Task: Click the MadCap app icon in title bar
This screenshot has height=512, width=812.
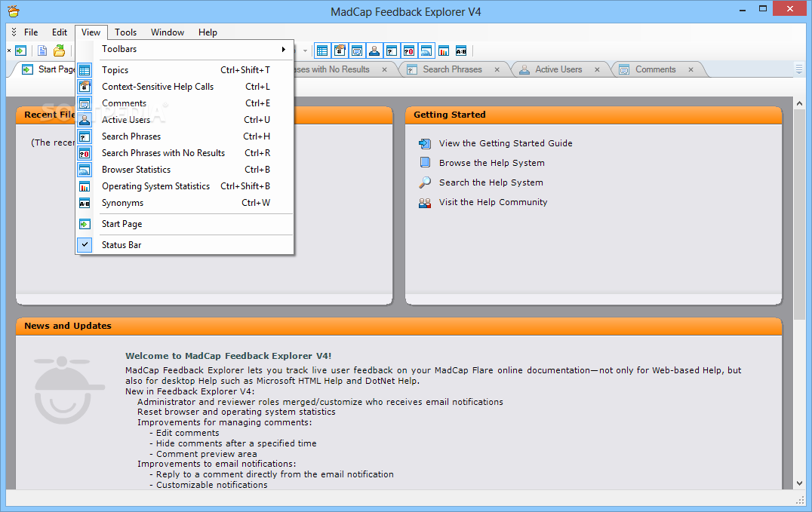Action: click(x=14, y=11)
